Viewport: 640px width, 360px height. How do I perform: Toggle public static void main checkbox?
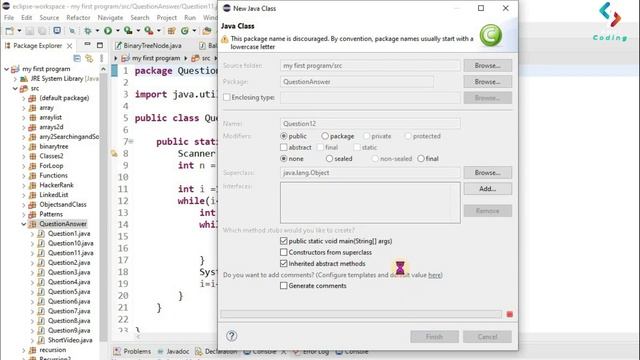point(284,241)
